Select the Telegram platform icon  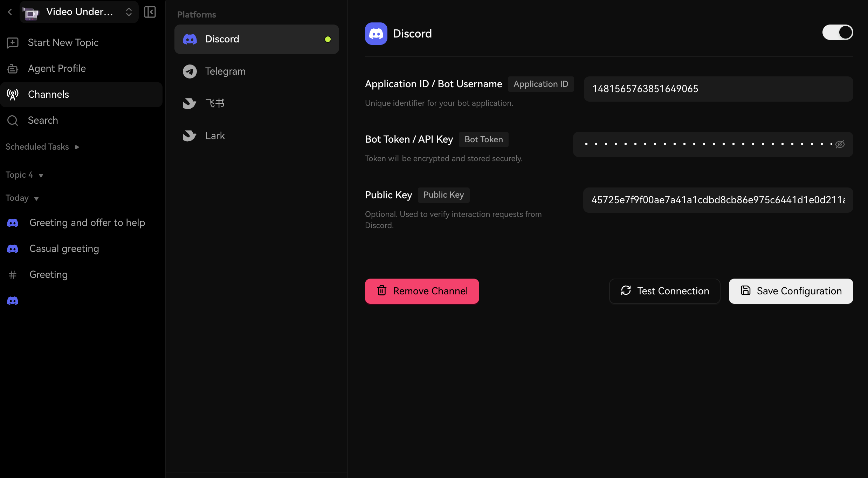[190, 71]
